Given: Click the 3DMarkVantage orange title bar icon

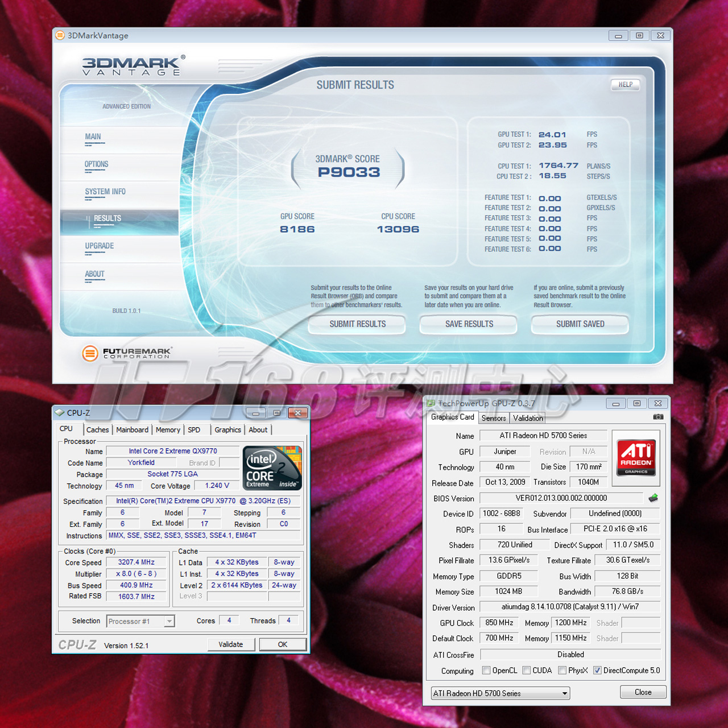Looking at the screenshot, I should pos(60,35).
